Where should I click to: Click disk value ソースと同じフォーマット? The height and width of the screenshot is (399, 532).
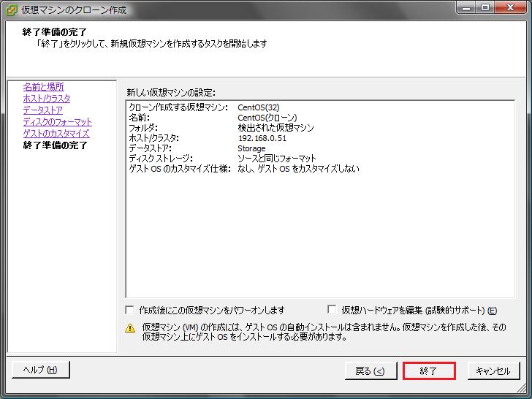coord(277,159)
